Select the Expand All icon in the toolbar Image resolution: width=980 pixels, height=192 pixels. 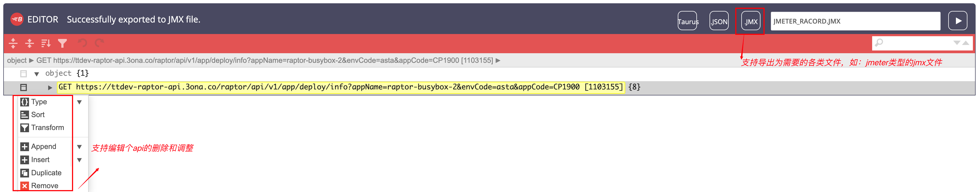(13, 43)
